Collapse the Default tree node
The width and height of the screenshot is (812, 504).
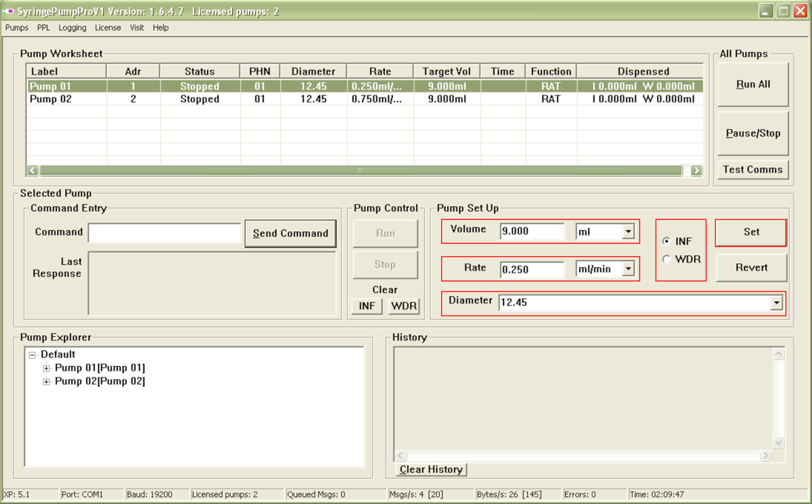(x=32, y=354)
